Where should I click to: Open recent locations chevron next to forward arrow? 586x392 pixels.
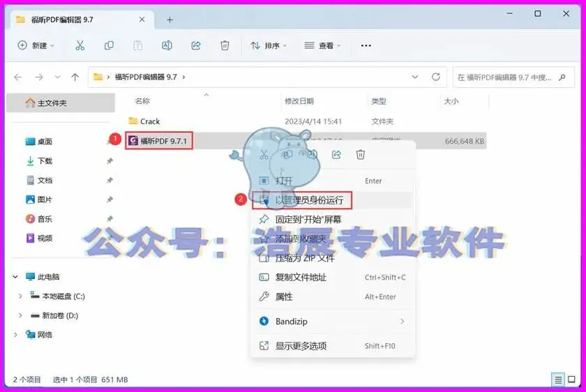coord(57,77)
